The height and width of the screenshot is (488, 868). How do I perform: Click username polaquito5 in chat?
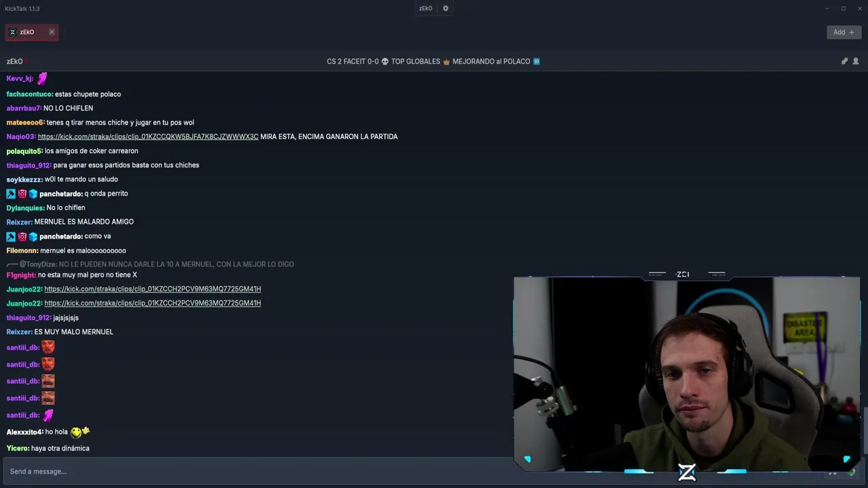(25, 151)
